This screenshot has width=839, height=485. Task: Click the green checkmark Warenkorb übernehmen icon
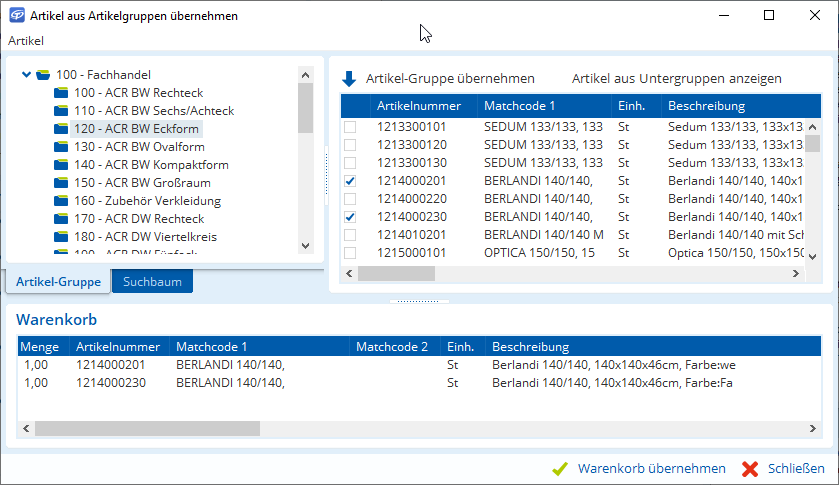[x=560, y=469]
